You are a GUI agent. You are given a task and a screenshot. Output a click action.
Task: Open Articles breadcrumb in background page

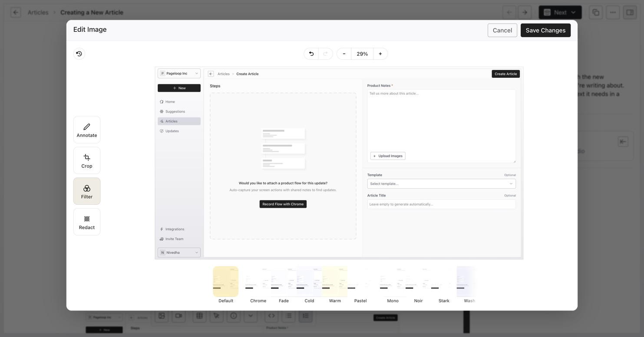coord(38,12)
